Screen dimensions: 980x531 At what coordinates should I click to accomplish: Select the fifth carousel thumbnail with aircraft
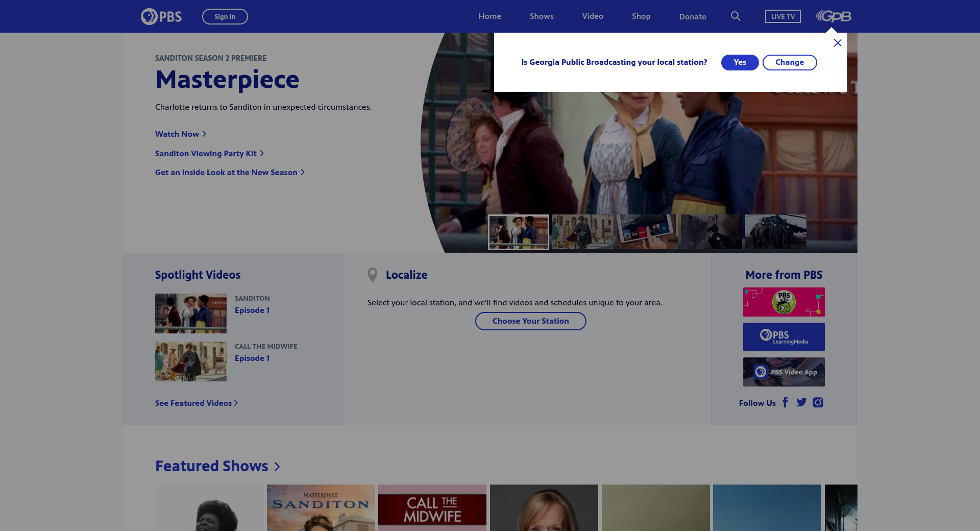776,232
